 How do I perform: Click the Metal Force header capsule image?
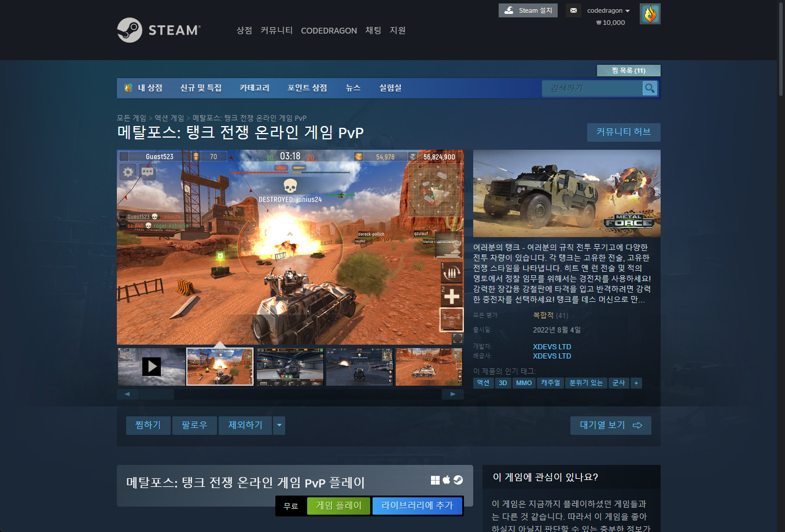[x=567, y=193]
